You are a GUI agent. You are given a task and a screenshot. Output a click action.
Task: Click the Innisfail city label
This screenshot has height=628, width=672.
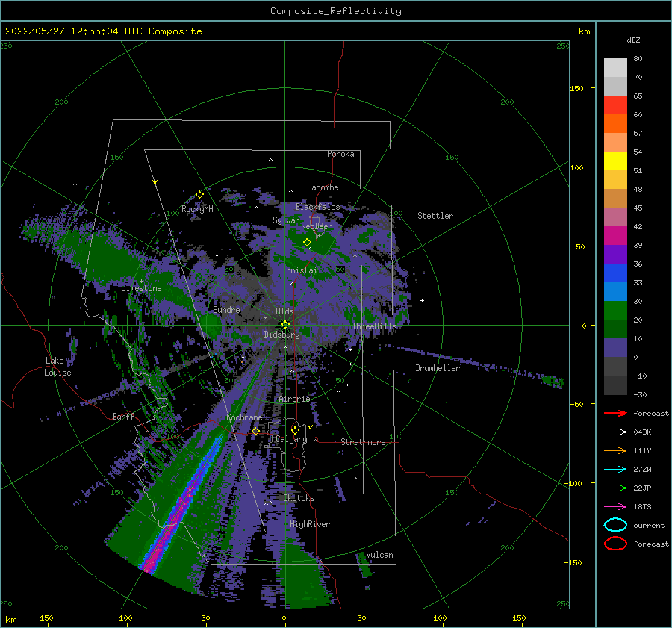[302, 270]
